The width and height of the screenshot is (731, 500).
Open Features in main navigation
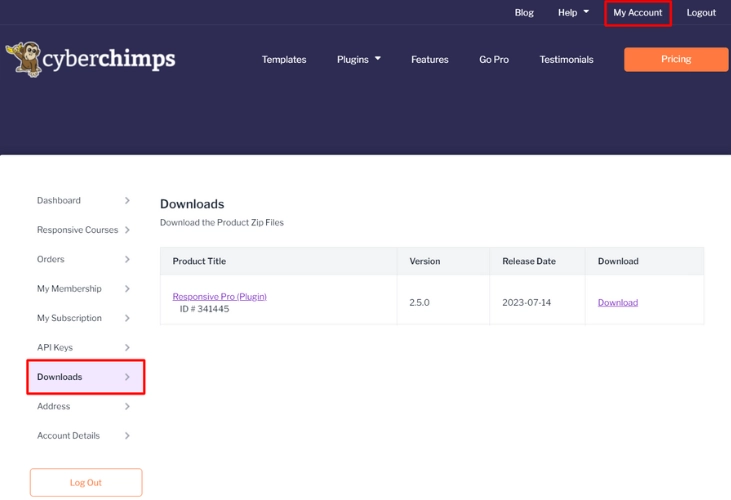(x=429, y=60)
